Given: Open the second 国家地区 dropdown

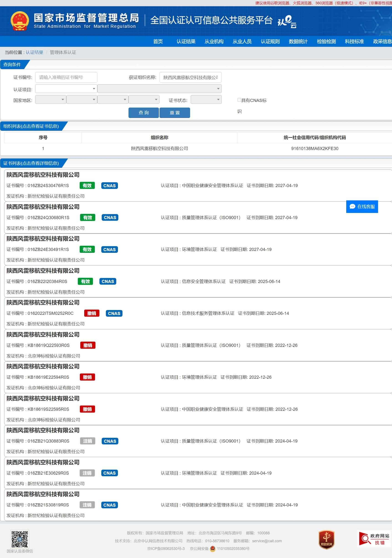Looking at the screenshot, I should pos(82,99).
